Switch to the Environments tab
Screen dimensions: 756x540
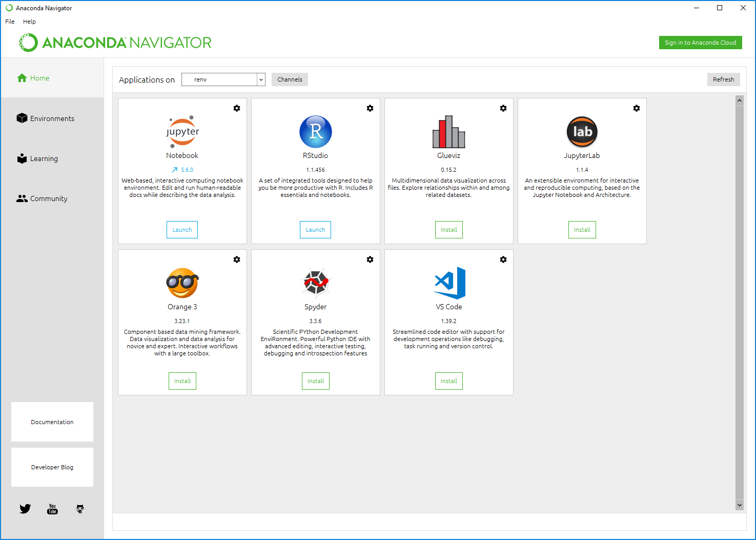(52, 118)
